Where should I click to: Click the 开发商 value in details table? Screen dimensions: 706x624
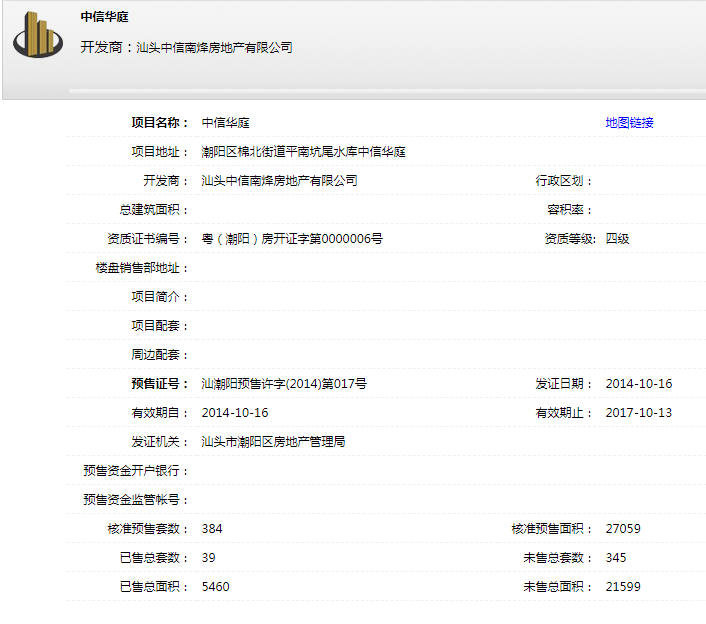pos(279,181)
